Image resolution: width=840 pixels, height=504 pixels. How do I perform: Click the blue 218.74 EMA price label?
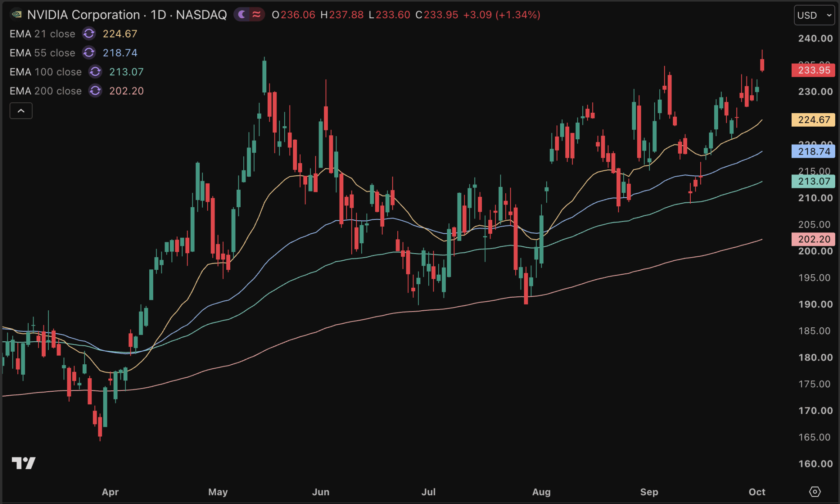[813, 151]
